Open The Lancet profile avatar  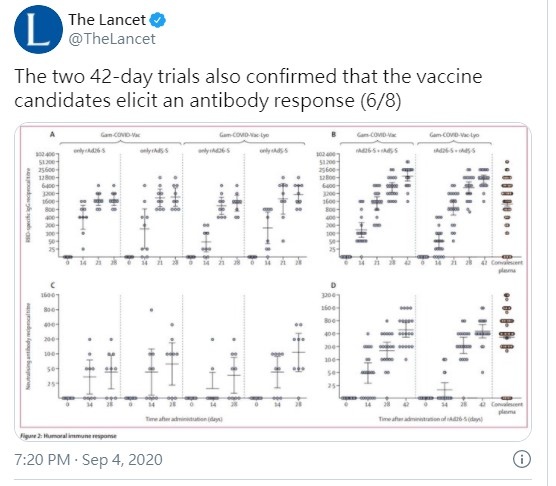pyautogui.click(x=38, y=30)
